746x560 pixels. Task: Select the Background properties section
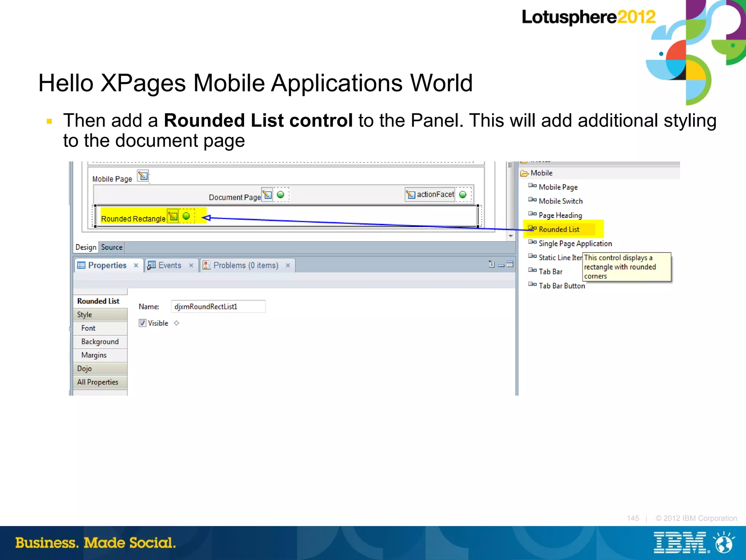(100, 342)
